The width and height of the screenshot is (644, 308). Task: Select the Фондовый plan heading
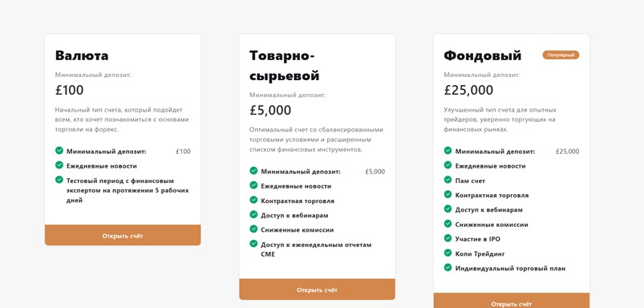click(482, 55)
